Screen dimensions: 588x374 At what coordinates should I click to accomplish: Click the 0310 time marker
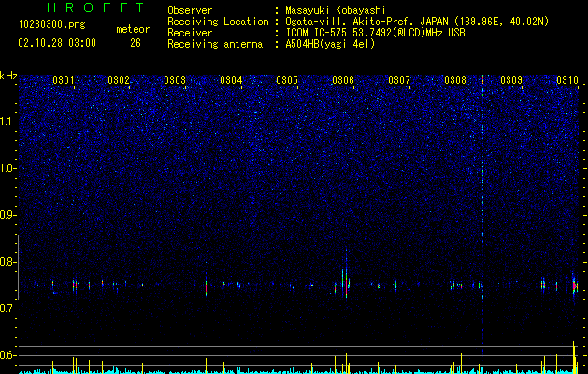click(x=567, y=80)
